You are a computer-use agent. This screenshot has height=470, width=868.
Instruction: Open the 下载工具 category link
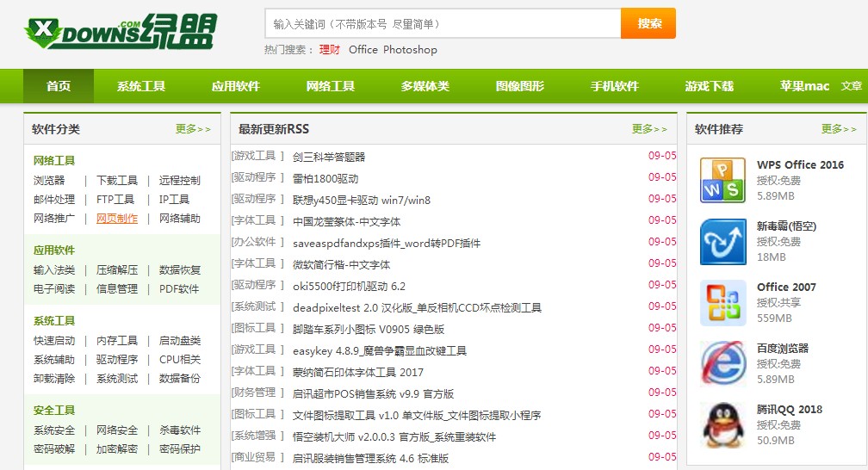117,181
